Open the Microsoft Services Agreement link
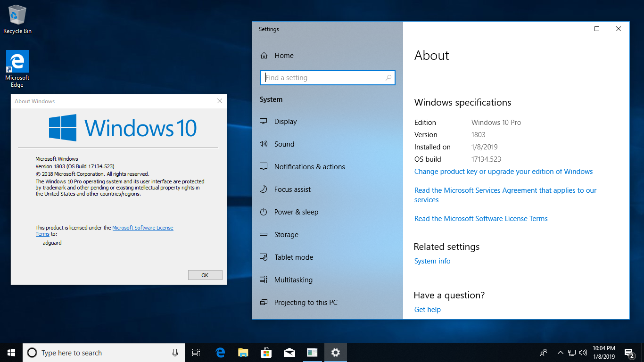 tap(505, 195)
